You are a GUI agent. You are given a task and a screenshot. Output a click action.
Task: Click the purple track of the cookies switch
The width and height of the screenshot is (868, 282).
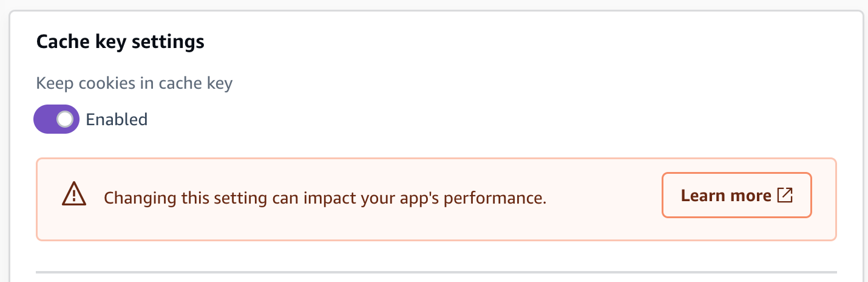45,119
